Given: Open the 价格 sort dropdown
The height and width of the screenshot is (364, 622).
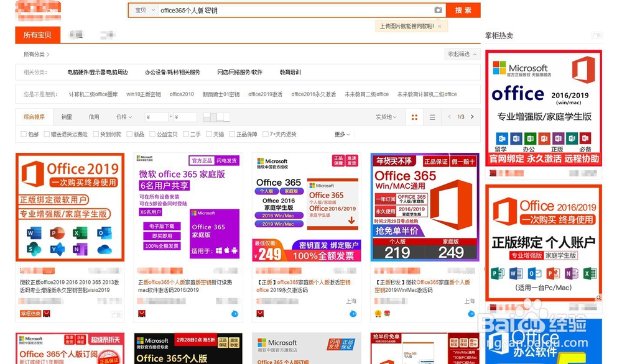Looking at the screenshot, I should click(x=124, y=117).
